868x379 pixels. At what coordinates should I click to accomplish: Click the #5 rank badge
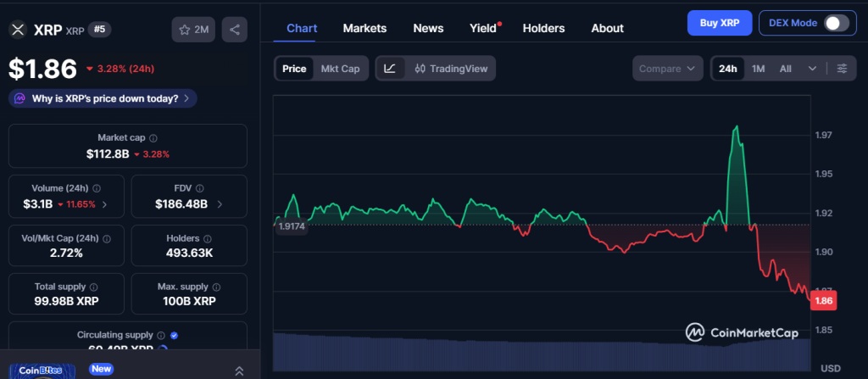pos(99,30)
